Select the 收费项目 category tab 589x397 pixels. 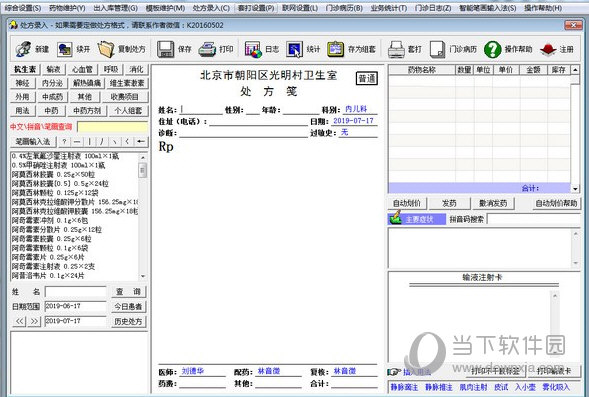pos(124,97)
